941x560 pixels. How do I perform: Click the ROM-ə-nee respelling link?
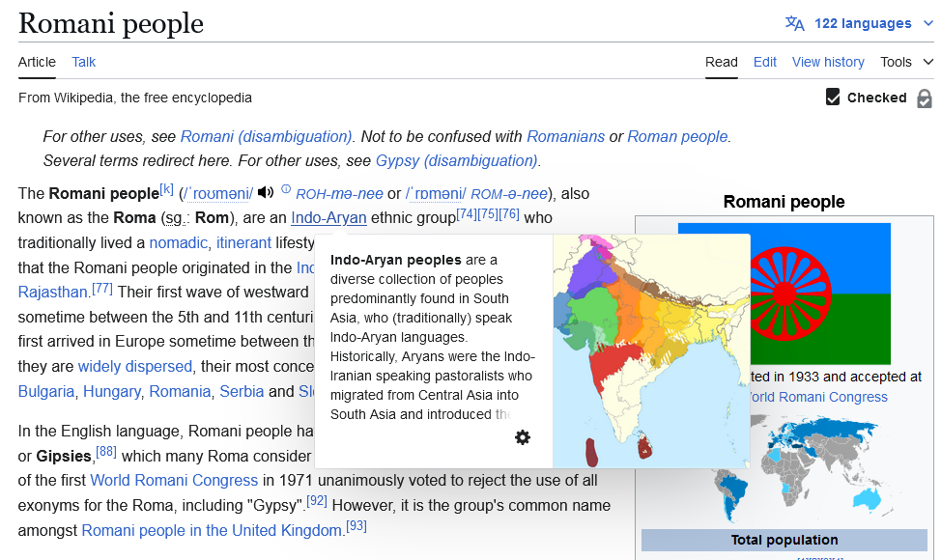tap(509, 194)
